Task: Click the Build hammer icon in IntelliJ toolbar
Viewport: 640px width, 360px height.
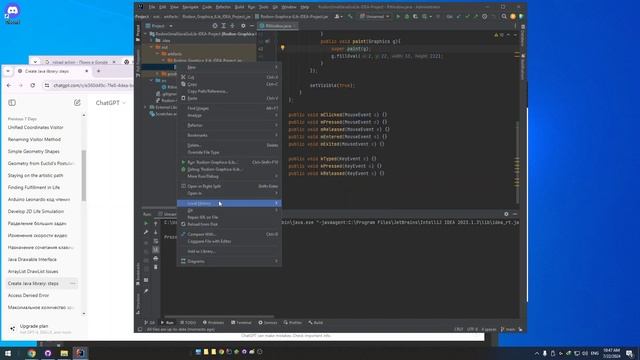Action: coord(350,17)
